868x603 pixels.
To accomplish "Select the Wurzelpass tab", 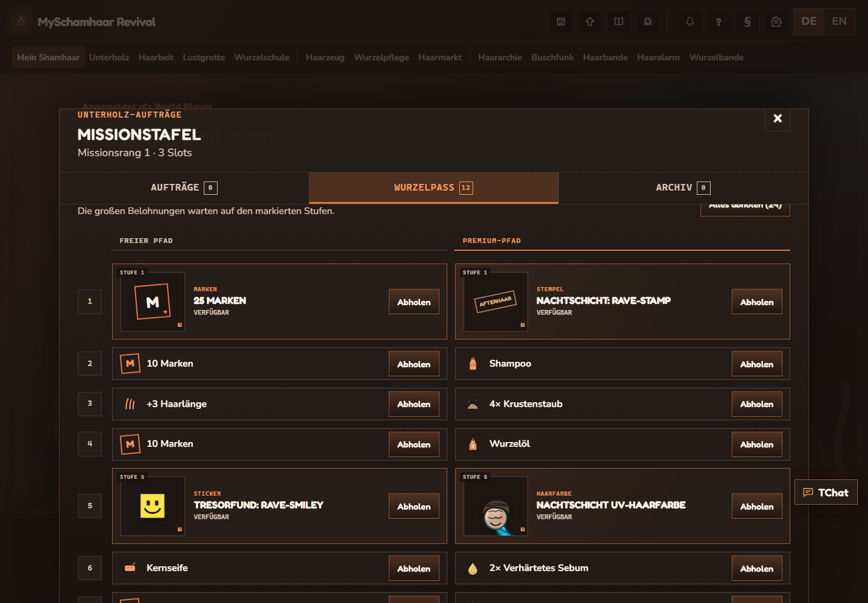I will [433, 188].
